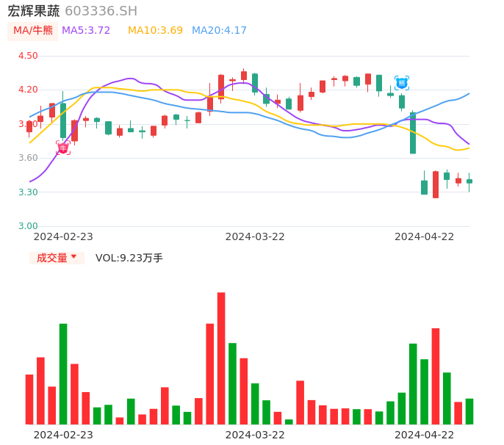Click the 2024-03-22 date on price axis

(x=255, y=236)
